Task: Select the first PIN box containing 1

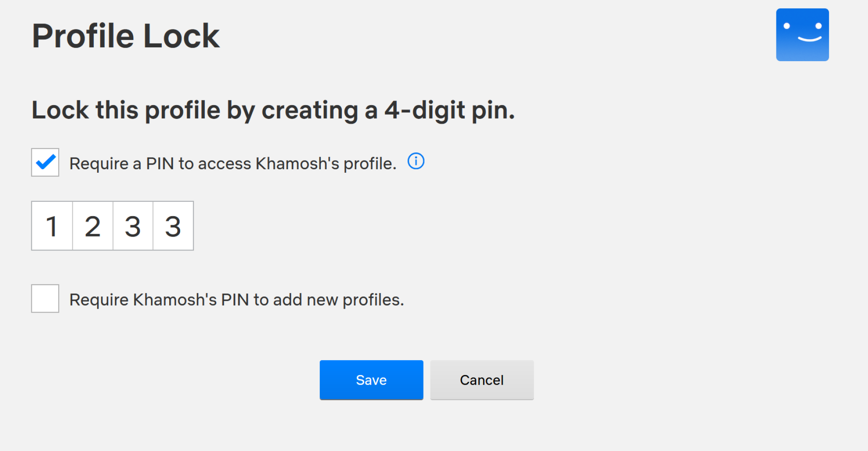Action: [52, 226]
